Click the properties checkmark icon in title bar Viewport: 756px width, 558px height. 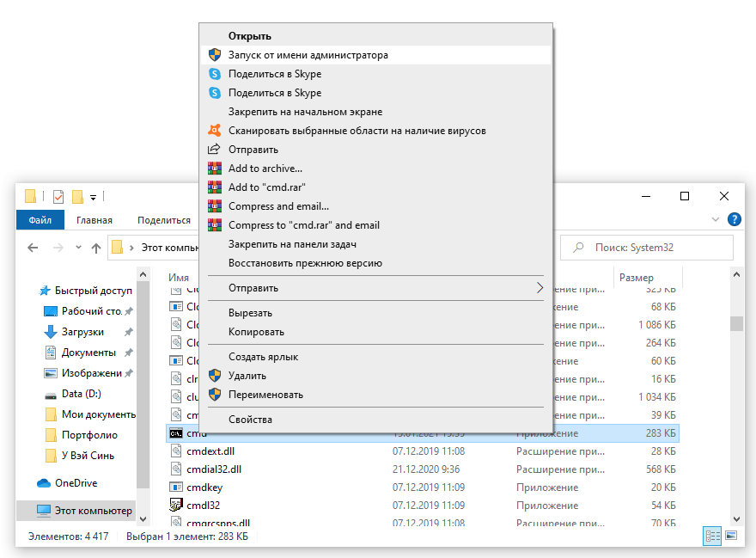(x=58, y=196)
